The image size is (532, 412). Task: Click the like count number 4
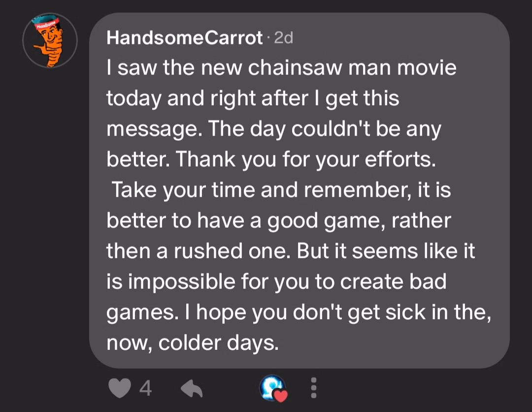[x=145, y=388]
